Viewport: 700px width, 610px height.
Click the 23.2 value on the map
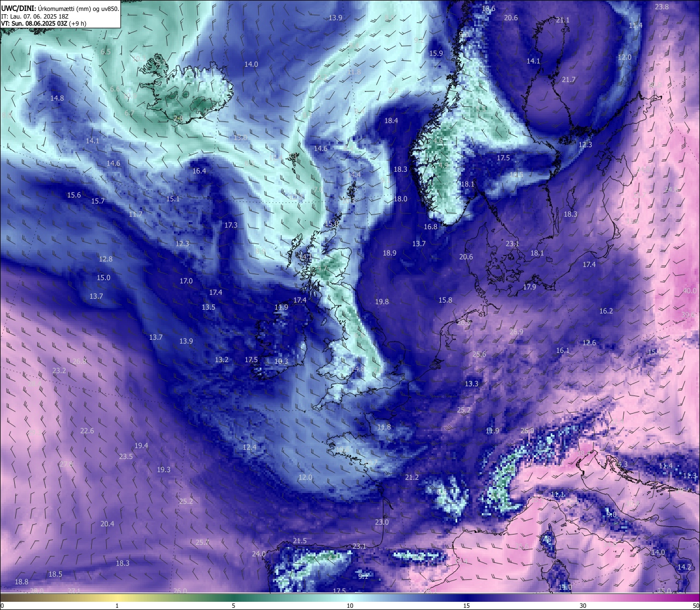tap(59, 371)
